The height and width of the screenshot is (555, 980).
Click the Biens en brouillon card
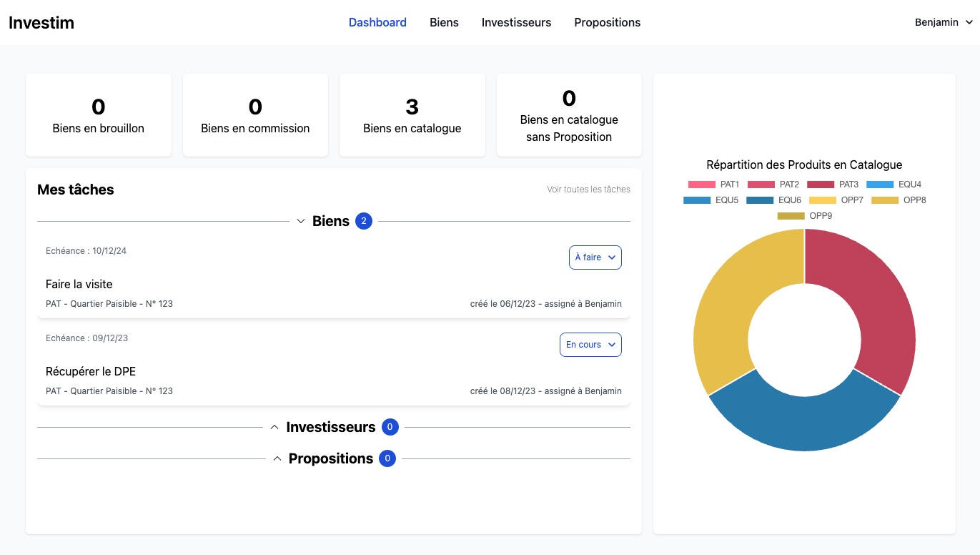[x=99, y=115]
